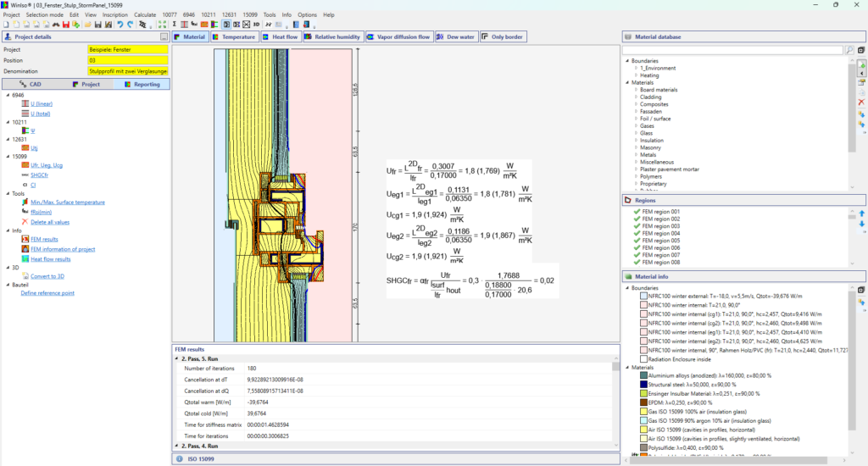Click the yellow Denomination field
This screenshot has width=868, height=466.
pyautogui.click(x=128, y=71)
